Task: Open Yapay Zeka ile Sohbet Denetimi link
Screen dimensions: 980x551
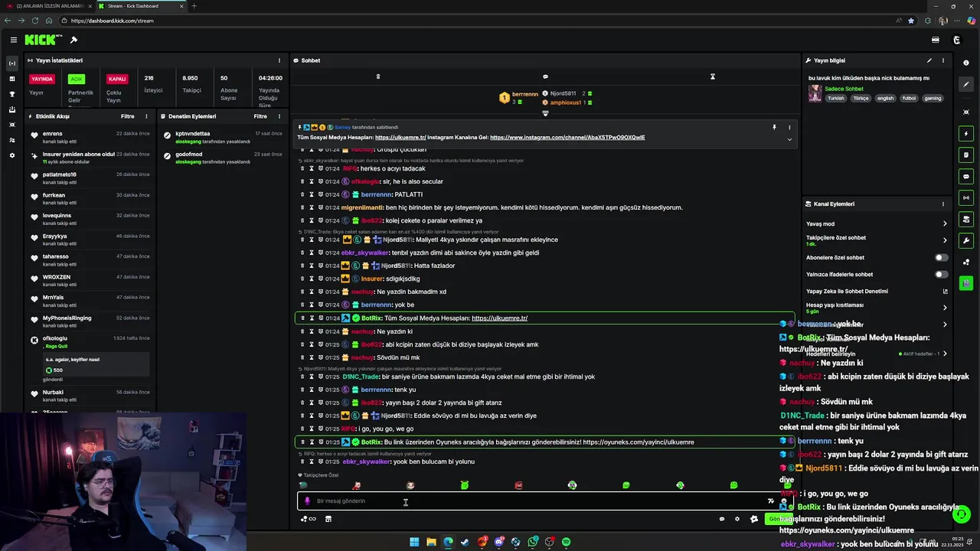Action: [x=877, y=291]
